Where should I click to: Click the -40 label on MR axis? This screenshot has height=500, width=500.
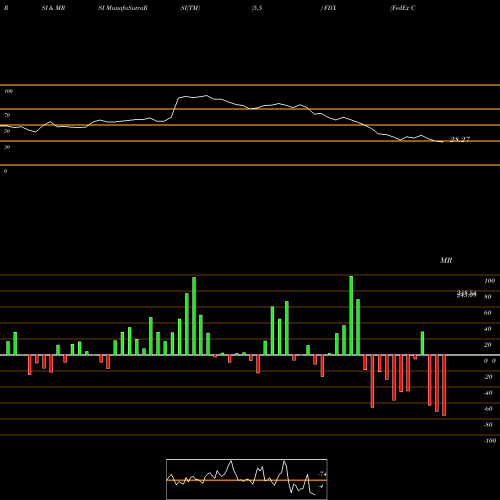click(x=488, y=393)
